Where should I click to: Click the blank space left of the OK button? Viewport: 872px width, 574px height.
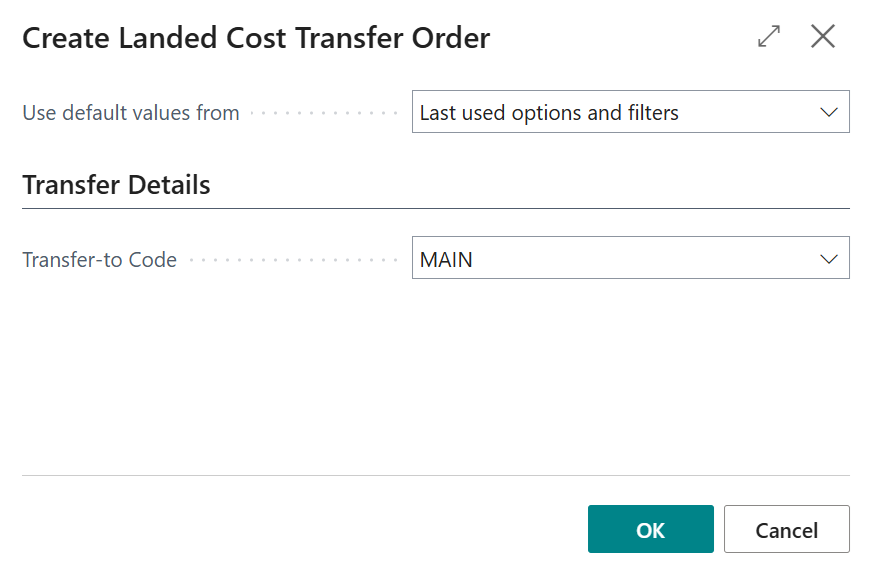(300, 530)
